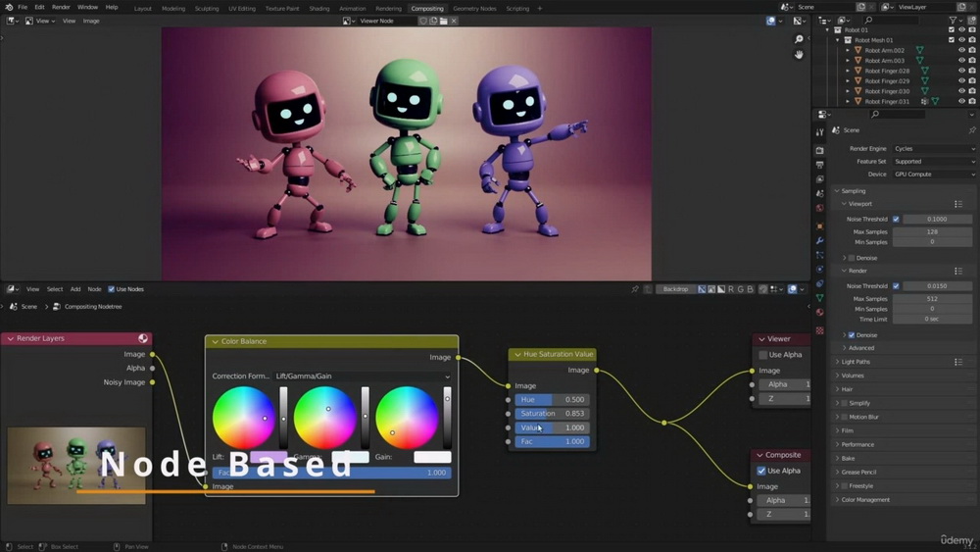This screenshot has width=980, height=552.
Task: Toggle Backdrop button in compositor header
Action: click(x=675, y=289)
